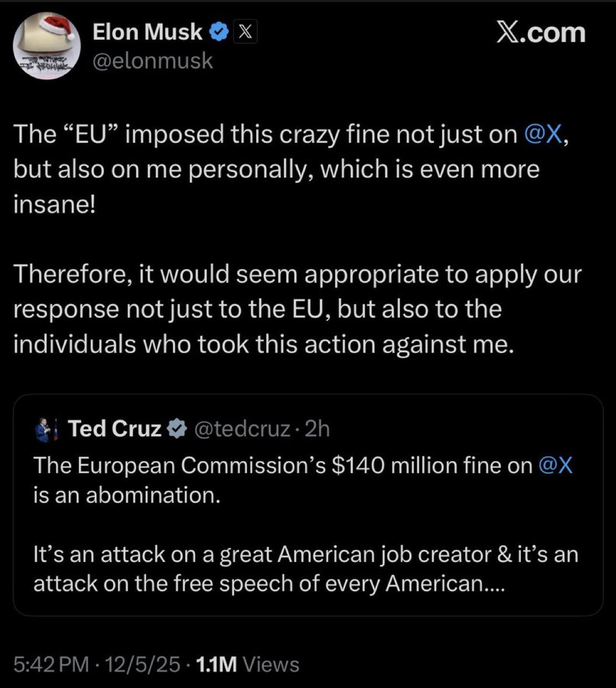This screenshot has height=688, width=616.
Task: Open the 1.1M Views count
Action: point(248,665)
